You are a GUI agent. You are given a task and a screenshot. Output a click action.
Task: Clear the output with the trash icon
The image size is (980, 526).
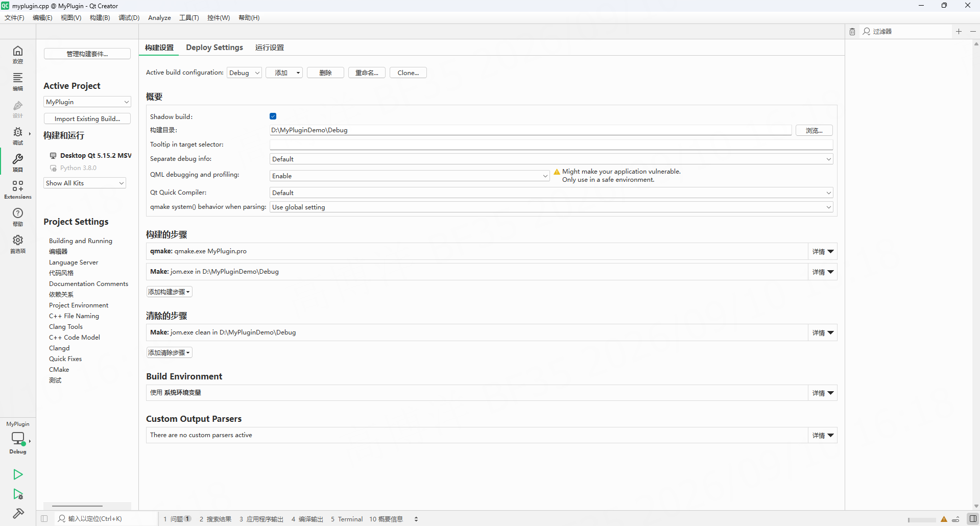click(x=852, y=32)
